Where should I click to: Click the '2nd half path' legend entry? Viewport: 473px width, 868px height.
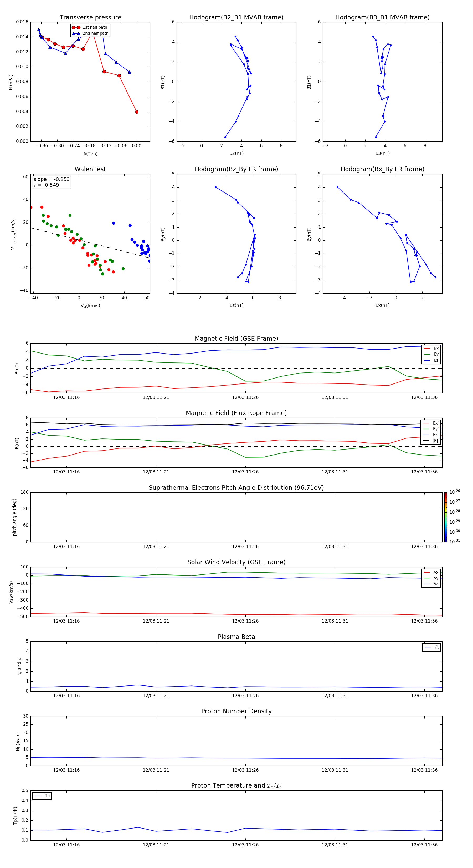coord(90,33)
